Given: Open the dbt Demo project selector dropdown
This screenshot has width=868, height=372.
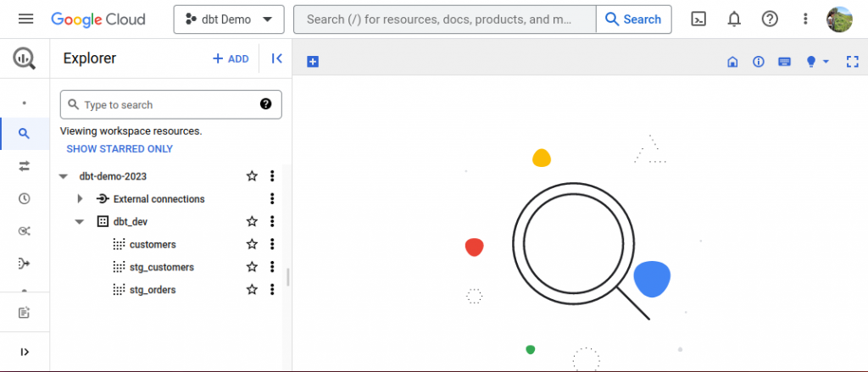Looking at the screenshot, I should (229, 19).
